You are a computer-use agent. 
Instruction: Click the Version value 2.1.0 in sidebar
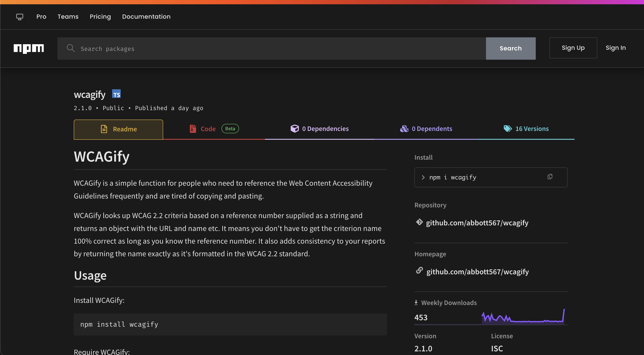pos(423,348)
